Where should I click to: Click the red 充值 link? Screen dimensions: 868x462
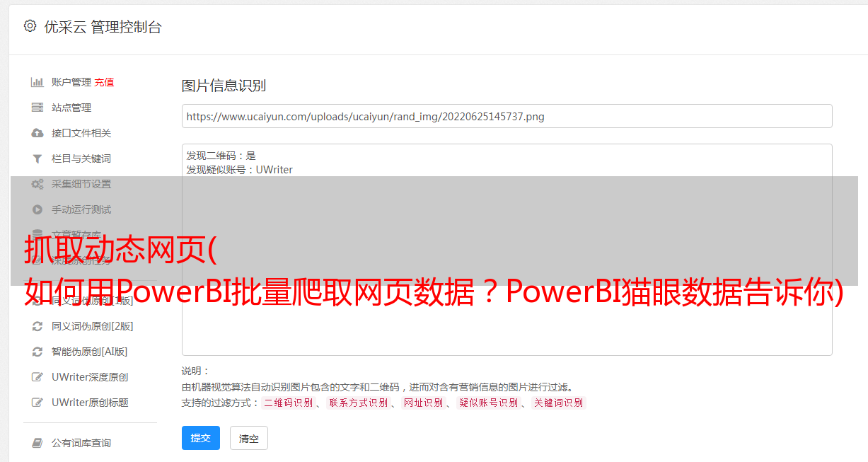click(104, 82)
